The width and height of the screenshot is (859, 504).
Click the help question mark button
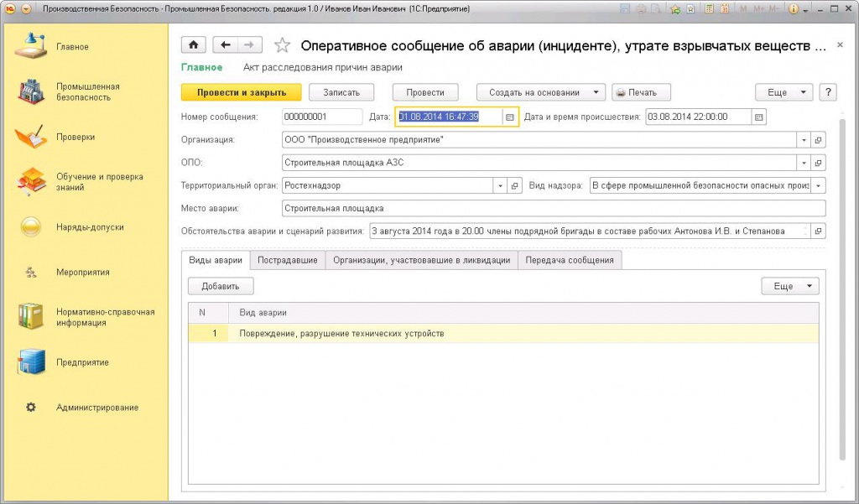(828, 92)
